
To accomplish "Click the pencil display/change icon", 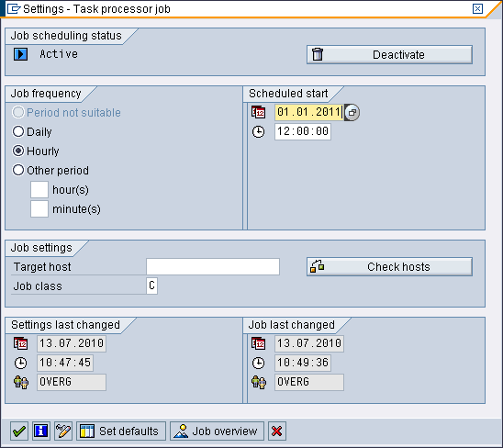I will [x=63, y=431].
